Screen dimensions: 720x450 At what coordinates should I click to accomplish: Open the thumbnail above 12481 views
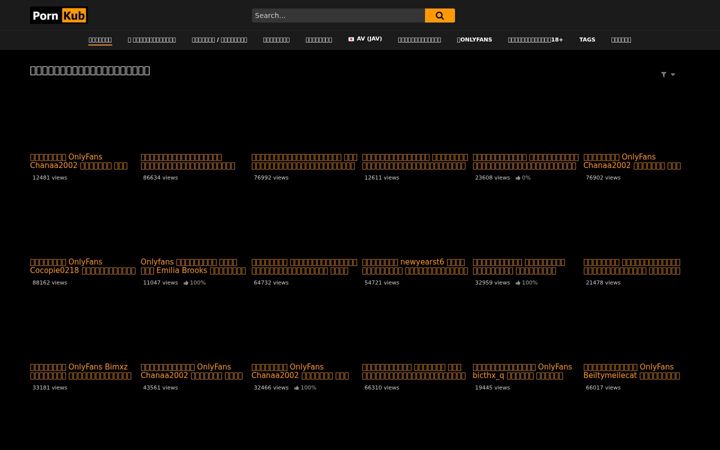click(83, 122)
